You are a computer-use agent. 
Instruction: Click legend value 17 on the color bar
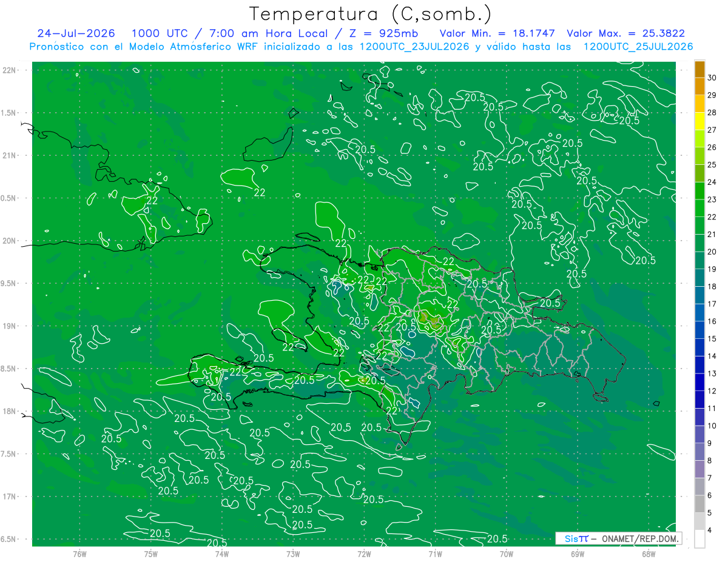(x=712, y=304)
